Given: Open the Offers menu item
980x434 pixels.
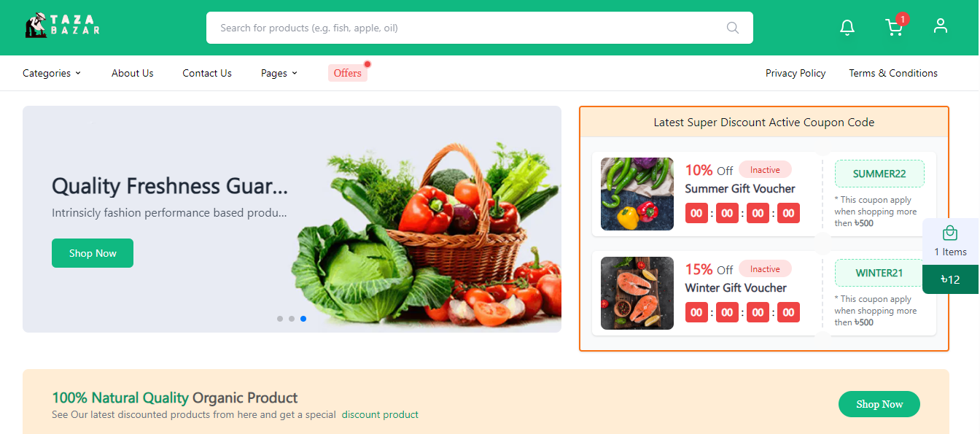Looking at the screenshot, I should [x=348, y=73].
